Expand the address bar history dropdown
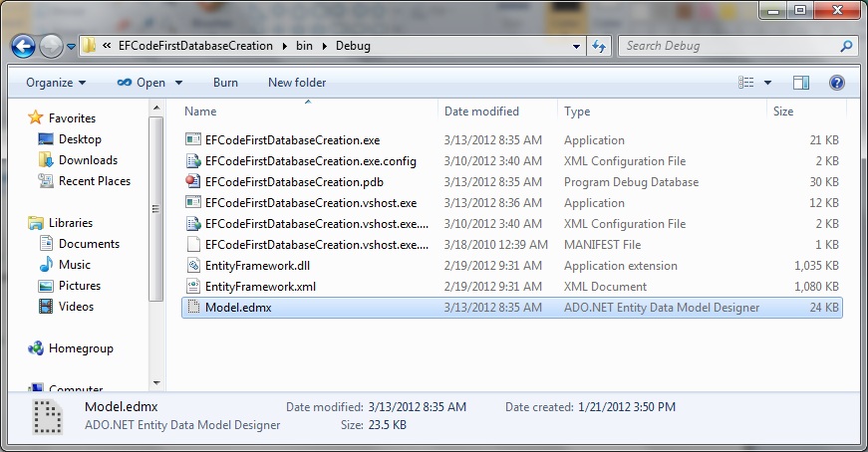 click(x=576, y=47)
